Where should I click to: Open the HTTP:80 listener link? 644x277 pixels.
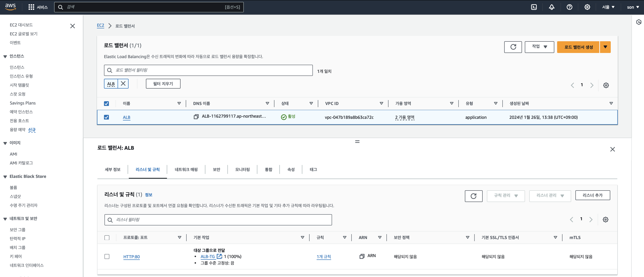132,257
